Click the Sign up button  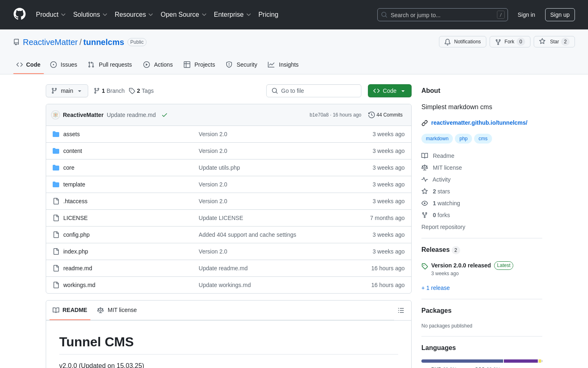(560, 15)
